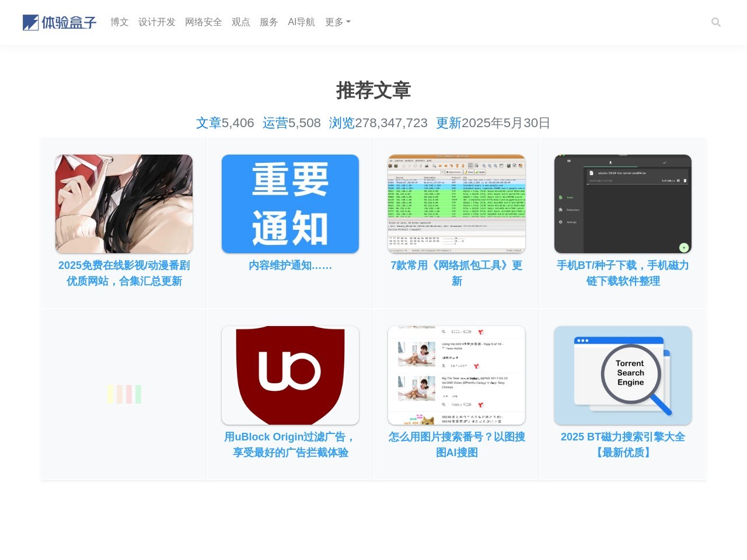This screenshot has width=747, height=560.
Task: Click the 体验盒子 logo icon
Action: [29, 22]
